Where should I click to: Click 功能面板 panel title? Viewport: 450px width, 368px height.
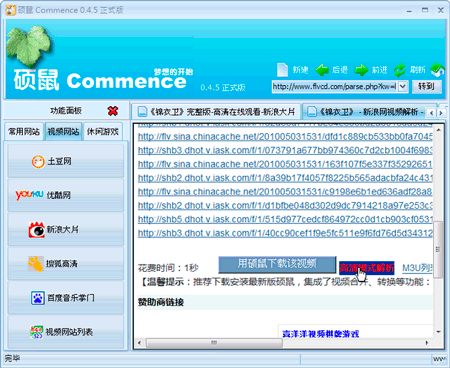click(66, 111)
